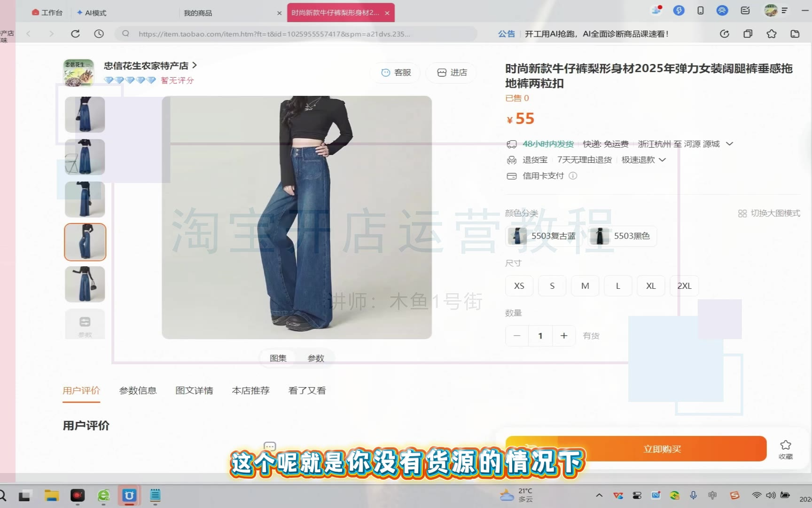
Task: Select size XS
Action: (519, 286)
